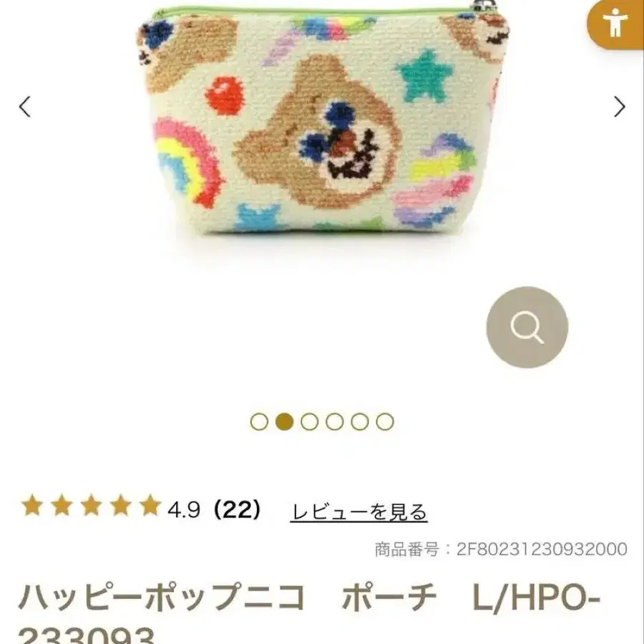
Task: Click the first gold rating star
Action: [x=32, y=505]
